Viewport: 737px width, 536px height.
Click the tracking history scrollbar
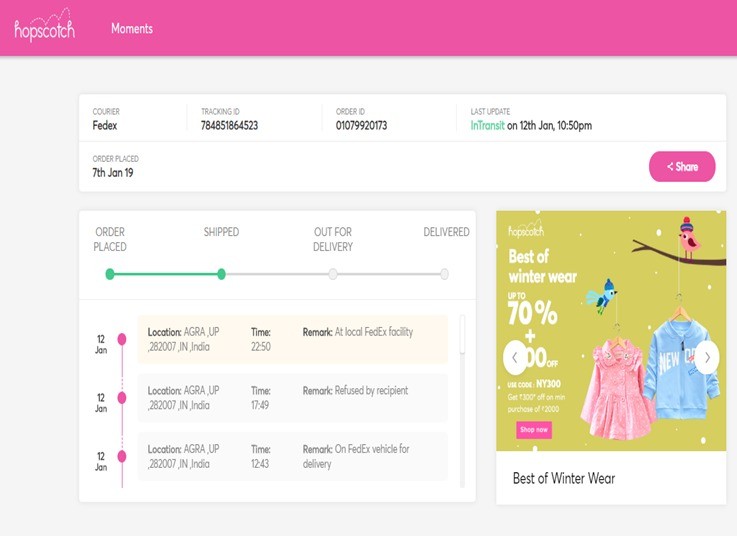(462, 335)
